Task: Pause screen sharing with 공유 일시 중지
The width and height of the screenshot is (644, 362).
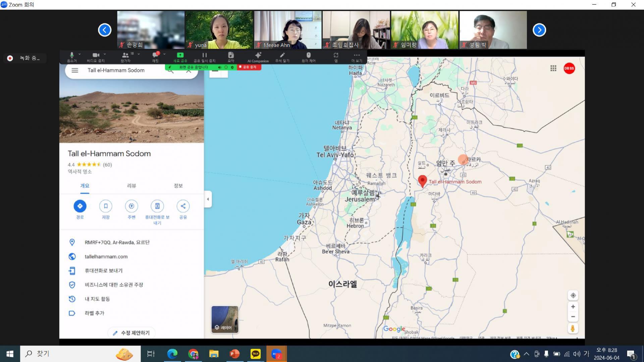Action: coord(204,56)
